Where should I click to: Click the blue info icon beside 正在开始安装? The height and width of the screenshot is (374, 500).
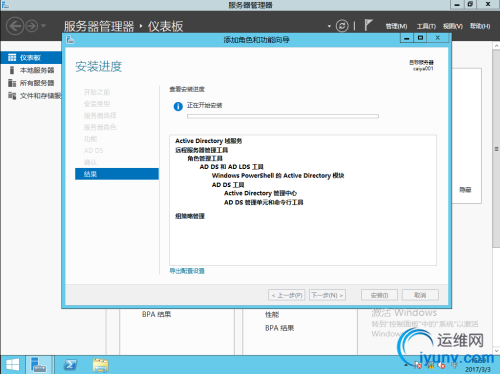(x=178, y=106)
